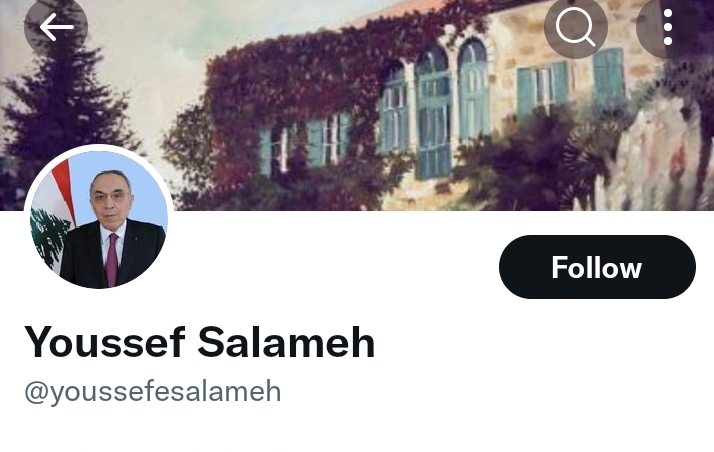The height and width of the screenshot is (452, 714).
Task: Click the @youssefesalameh handle
Action: click(153, 392)
